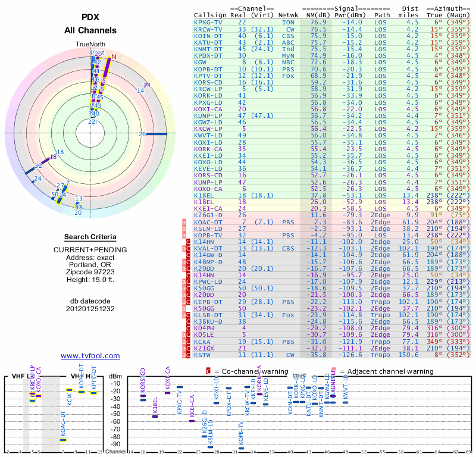Click the adjacent warning flag beside KOAC-DT

(x=184, y=222)
